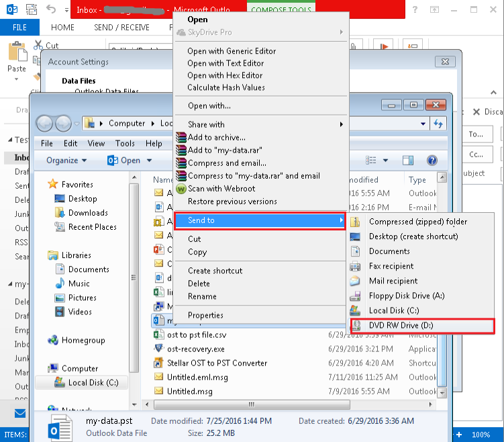Expand address bar history dropdown arrow
This screenshot has height=442, width=504.
(x=423, y=124)
